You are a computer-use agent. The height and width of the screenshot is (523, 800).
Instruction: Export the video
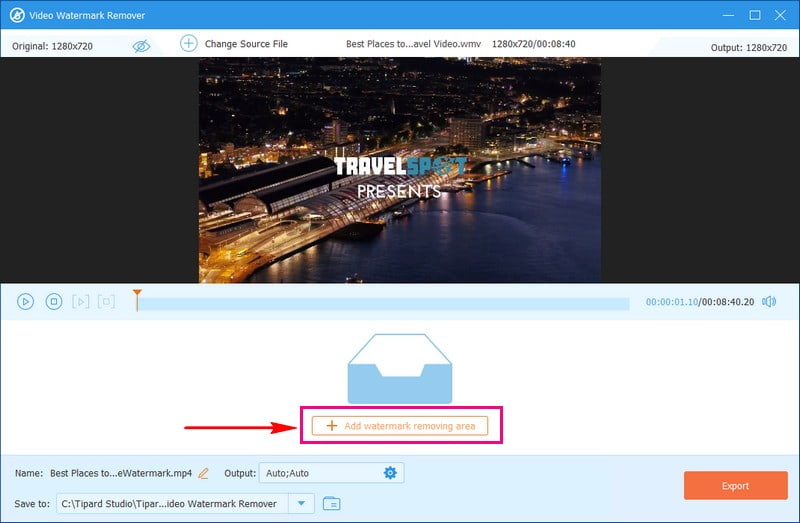click(x=735, y=486)
